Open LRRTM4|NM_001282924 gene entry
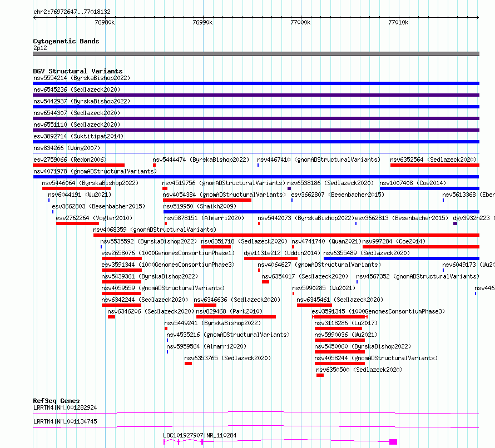Screen dimensions: 495x448 coord(65,407)
